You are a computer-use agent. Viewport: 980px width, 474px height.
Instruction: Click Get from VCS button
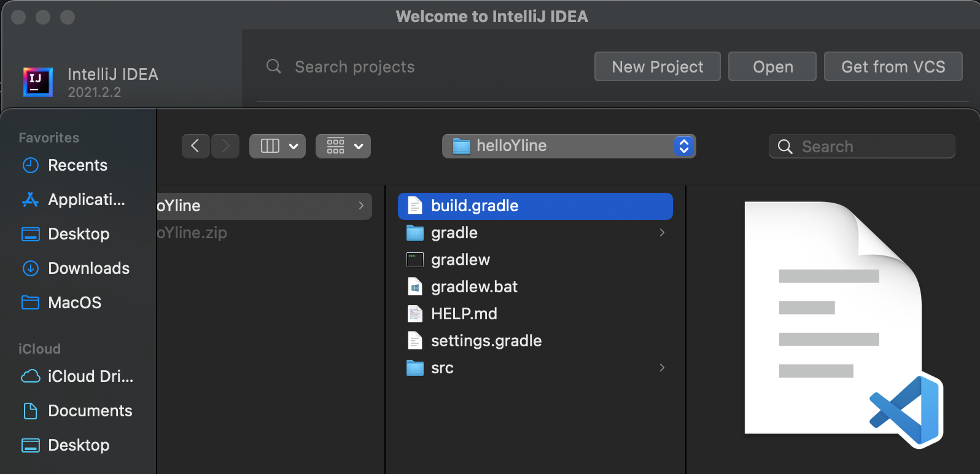(x=893, y=67)
